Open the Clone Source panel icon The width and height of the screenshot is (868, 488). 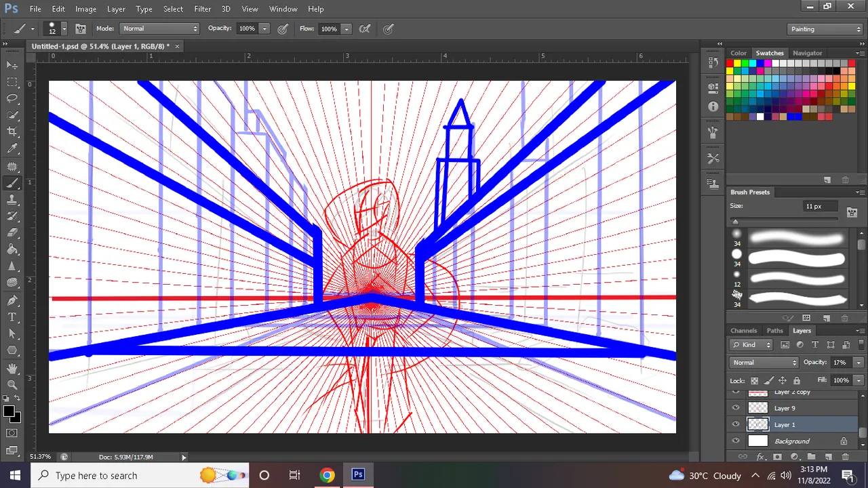coord(713,184)
